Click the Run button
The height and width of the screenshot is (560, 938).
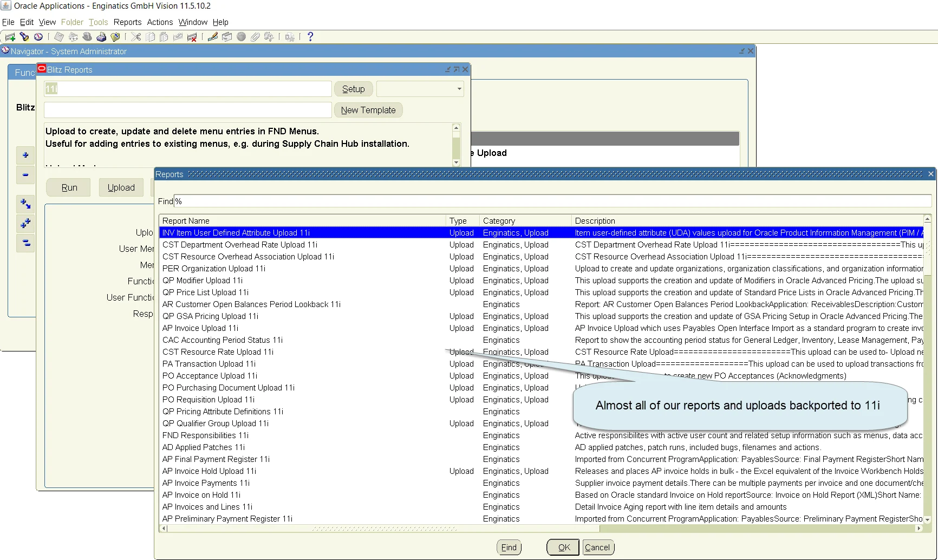tap(69, 187)
